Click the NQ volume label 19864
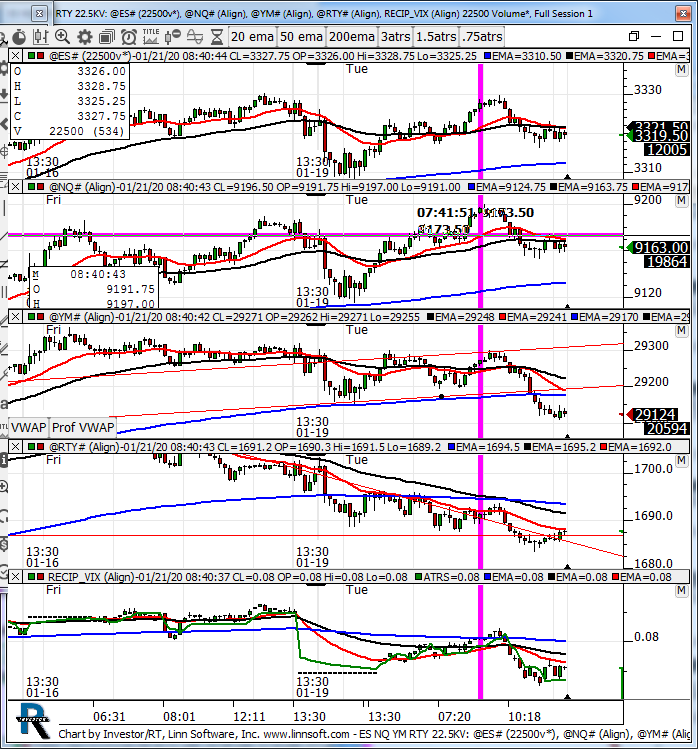Image resolution: width=698 pixels, height=749 pixels. point(667,261)
